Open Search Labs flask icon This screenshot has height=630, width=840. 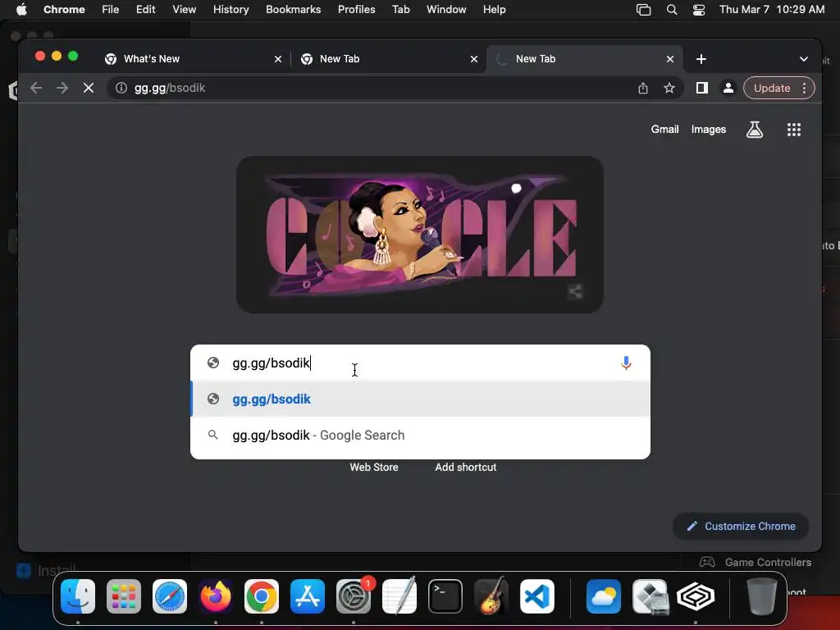pos(755,129)
